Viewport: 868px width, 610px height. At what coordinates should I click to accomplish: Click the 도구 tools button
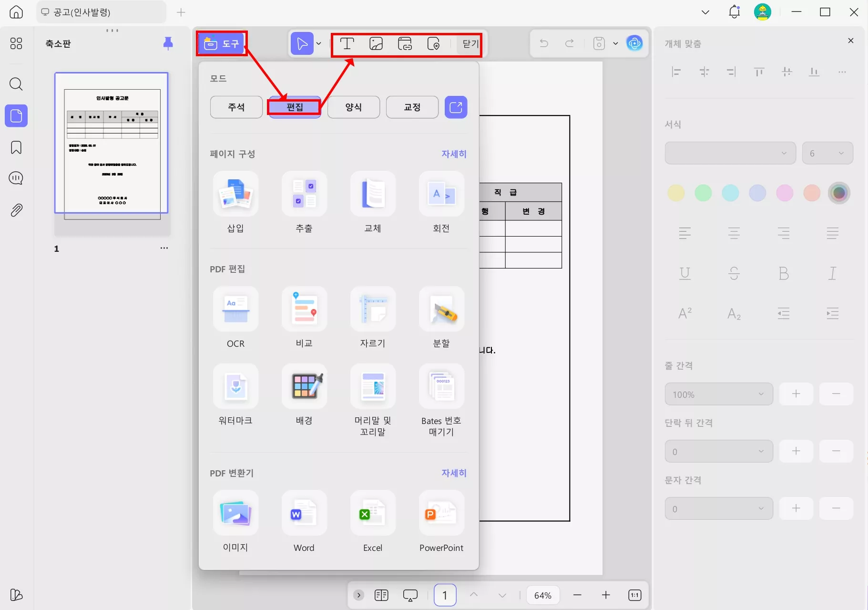coord(222,44)
